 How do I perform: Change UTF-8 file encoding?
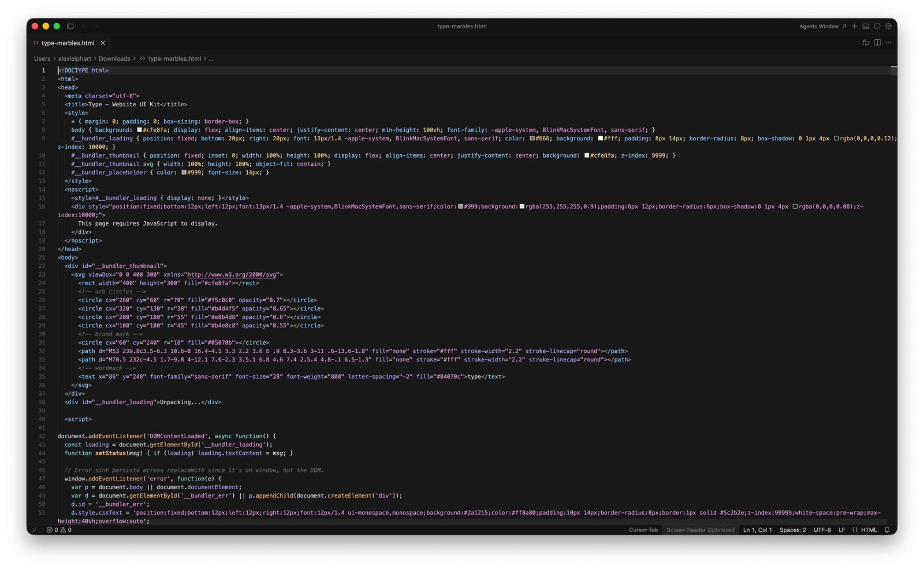(822, 530)
